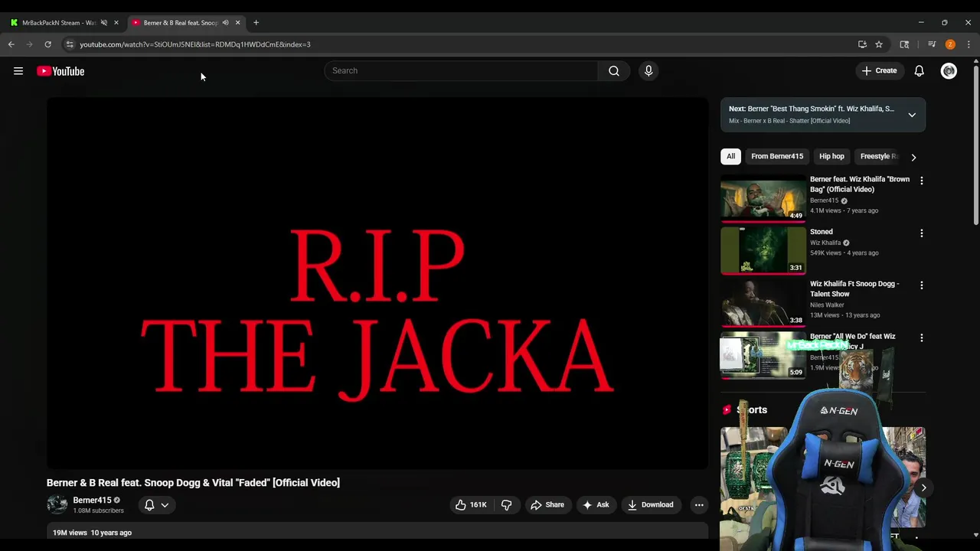The image size is (980, 551).
Task: Click into the YouTube search field
Action: (x=461, y=70)
